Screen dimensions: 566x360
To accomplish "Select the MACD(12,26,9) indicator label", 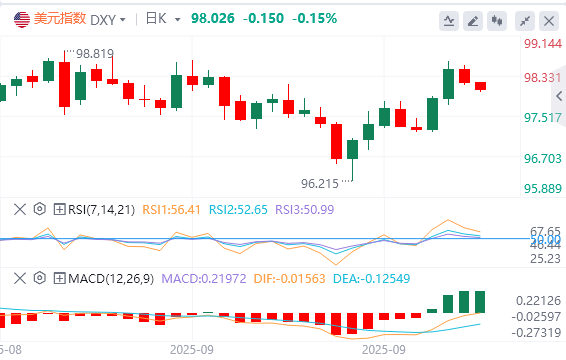I will pyautogui.click(x=111, y=278).
